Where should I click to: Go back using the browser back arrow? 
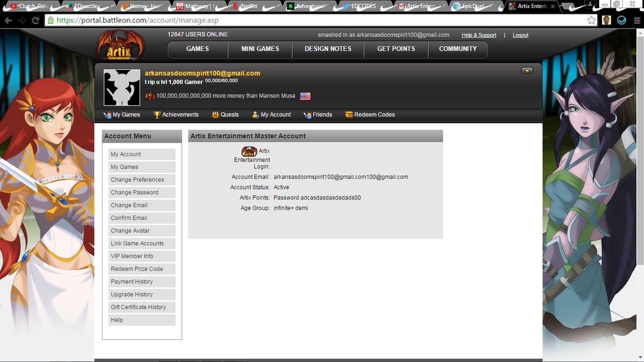[x=9, y=20]
